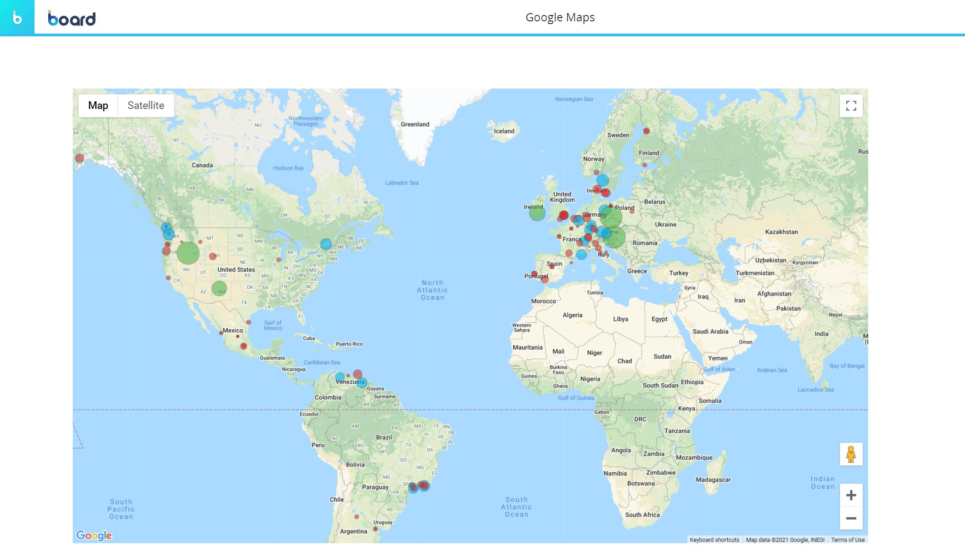Open the Keyboard shortcuts link
This screenshot has height=560, width=965.
tap(714, 540)
